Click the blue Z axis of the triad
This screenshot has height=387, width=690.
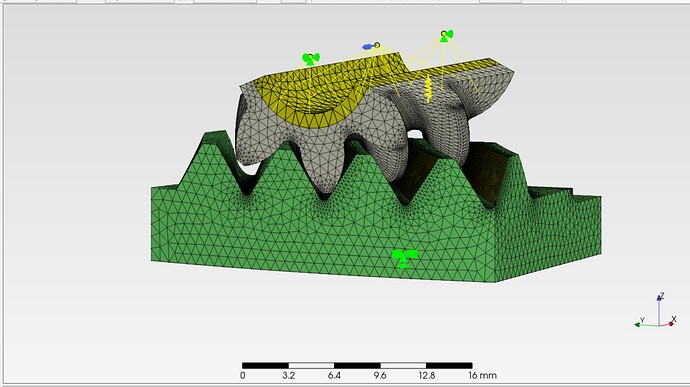659,310
